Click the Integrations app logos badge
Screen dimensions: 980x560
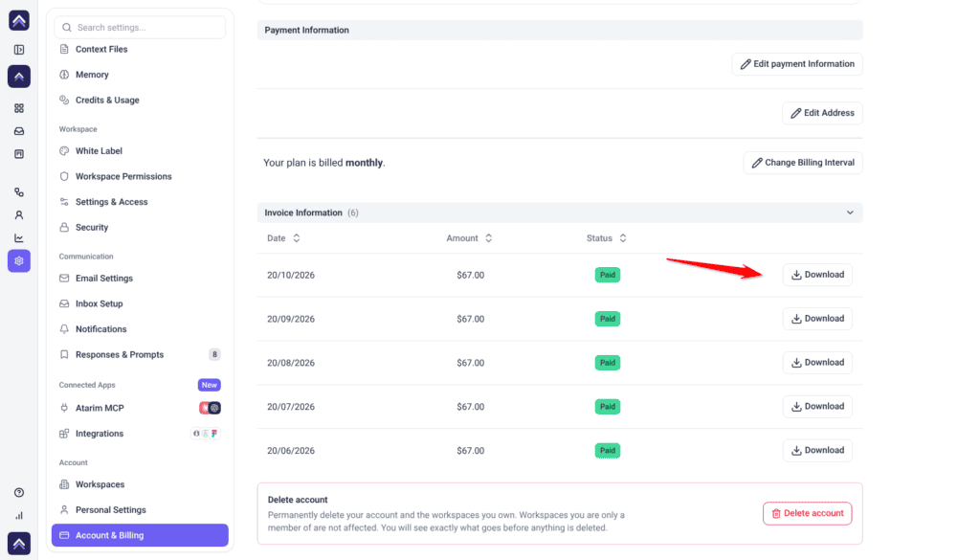click(x=206, y=433)
